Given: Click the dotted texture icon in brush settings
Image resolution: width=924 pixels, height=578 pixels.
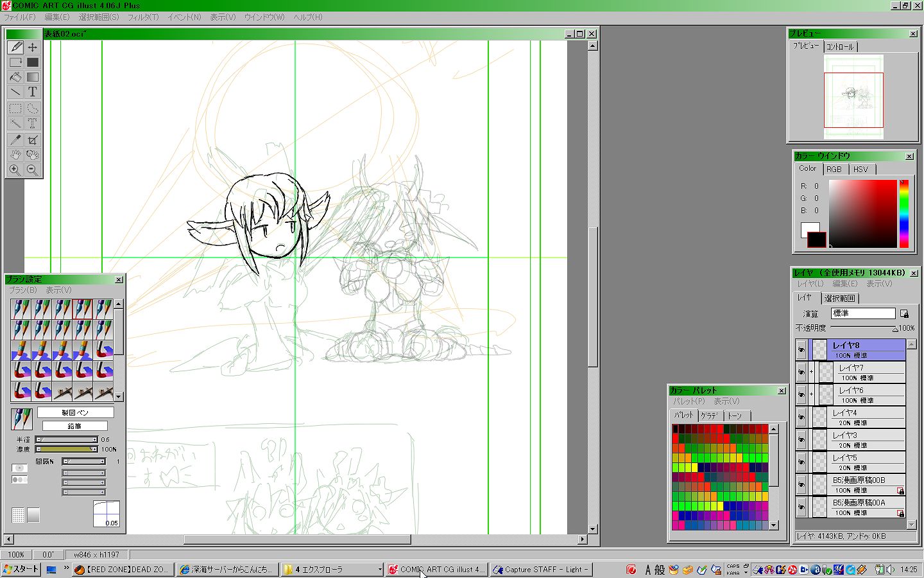Looking at the screenshot, I should point(18,514).
